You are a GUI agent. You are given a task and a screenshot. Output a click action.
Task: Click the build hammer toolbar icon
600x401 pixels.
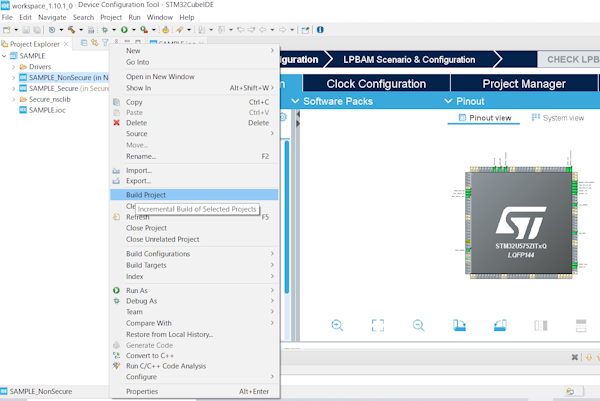[71, 31]
